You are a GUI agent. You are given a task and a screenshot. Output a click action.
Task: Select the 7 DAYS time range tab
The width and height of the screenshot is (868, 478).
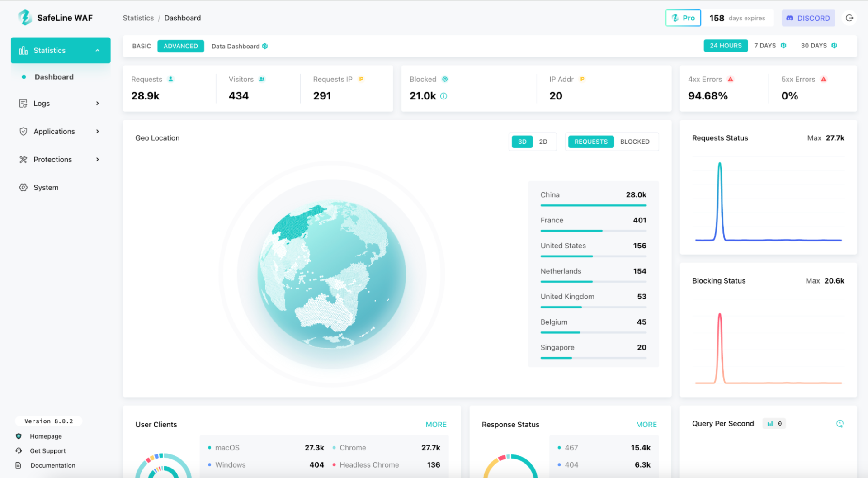[765, 46]
